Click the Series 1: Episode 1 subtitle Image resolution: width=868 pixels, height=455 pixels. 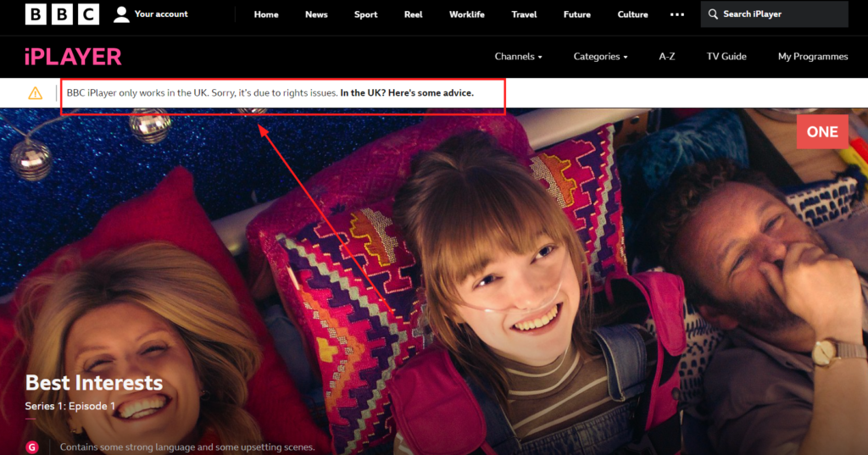pyautogui.click(x=70, y=407)
